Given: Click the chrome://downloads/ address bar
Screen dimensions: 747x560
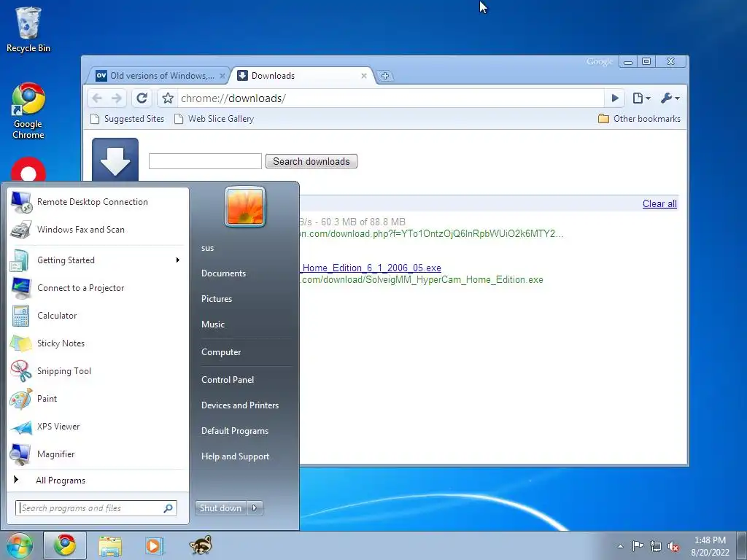Looking at the screenshot, I should 391,98.
